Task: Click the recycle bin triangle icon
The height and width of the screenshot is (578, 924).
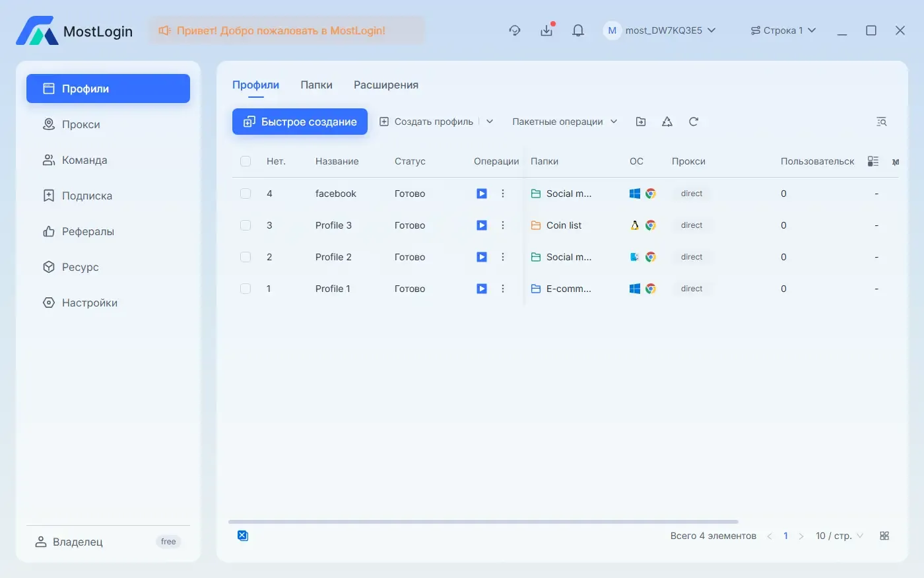Action: (x=667, y=122)
